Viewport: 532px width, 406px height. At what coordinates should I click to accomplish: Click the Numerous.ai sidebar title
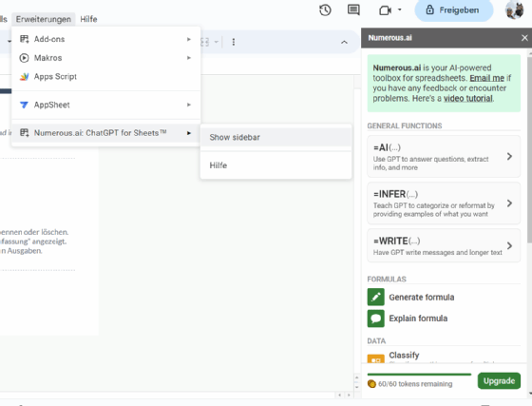coord(389,38)
